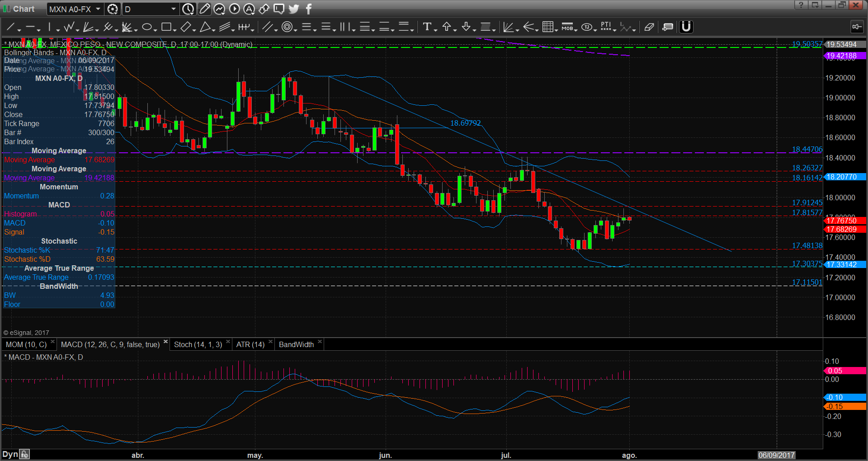Share chart on Facebook
The height and width of the screenshot is (461, 868).
309,9
